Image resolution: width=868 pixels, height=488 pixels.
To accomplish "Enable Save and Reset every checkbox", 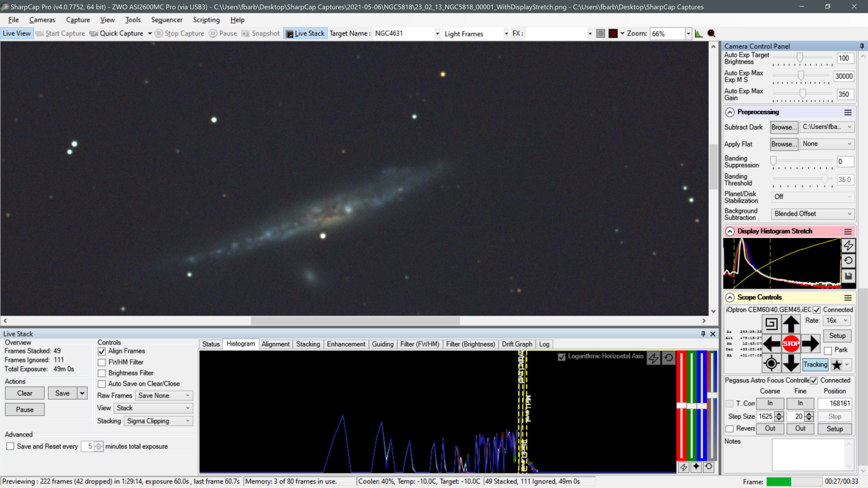I will coord(10,446).
